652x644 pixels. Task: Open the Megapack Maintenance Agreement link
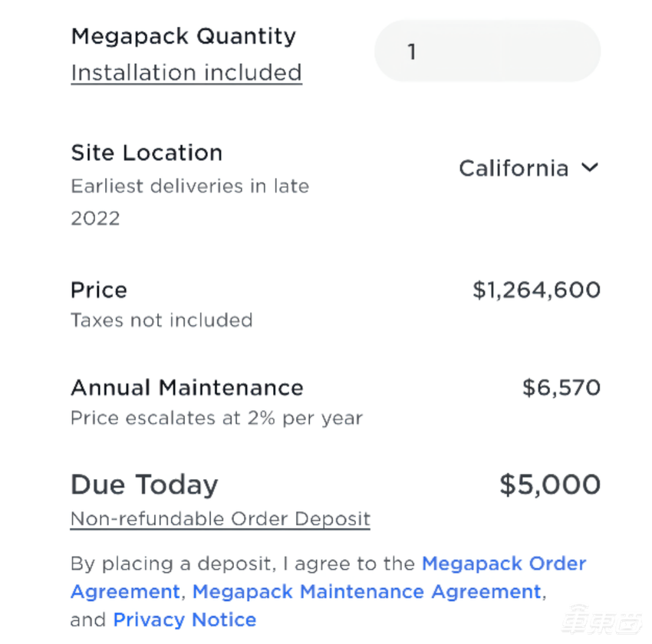(x=367, y=592)
